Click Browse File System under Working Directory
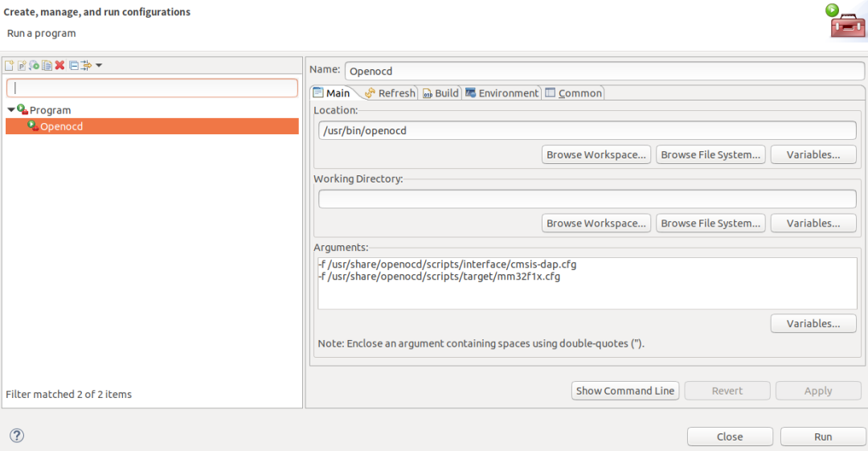 710,223
